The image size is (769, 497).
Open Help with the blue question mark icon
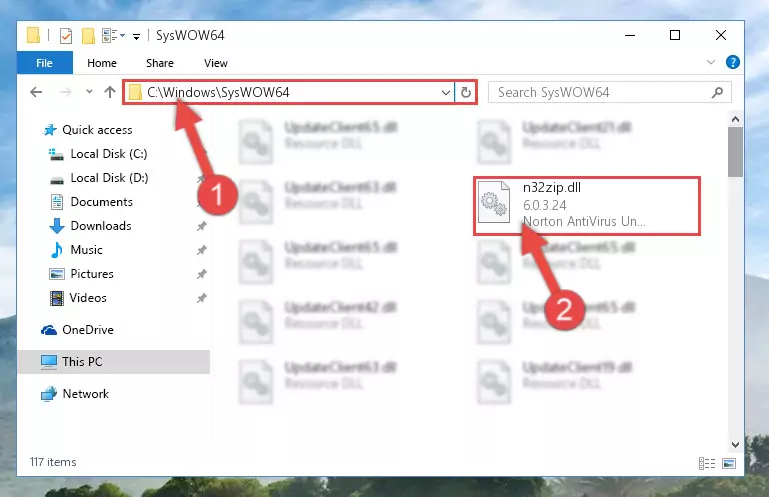point(733,62)
